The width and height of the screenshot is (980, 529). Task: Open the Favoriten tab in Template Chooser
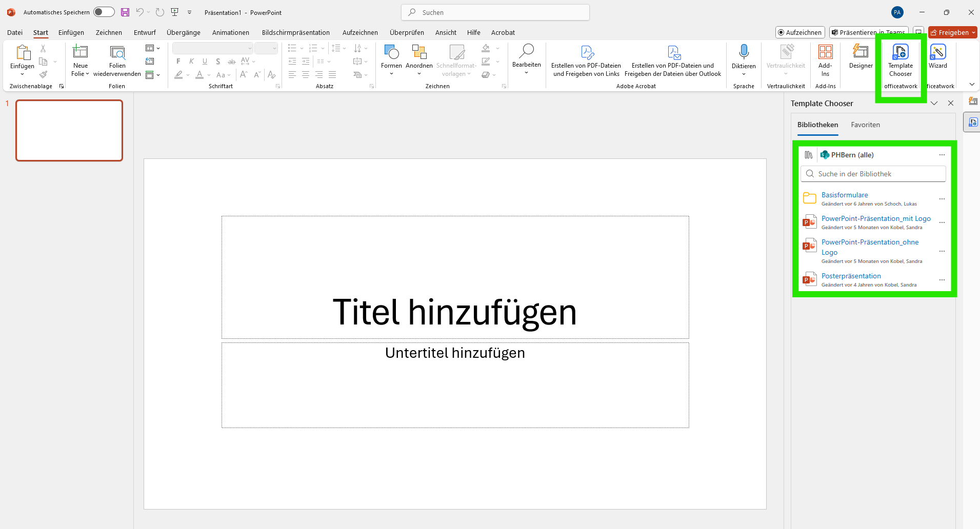click(x=865, y=125)
